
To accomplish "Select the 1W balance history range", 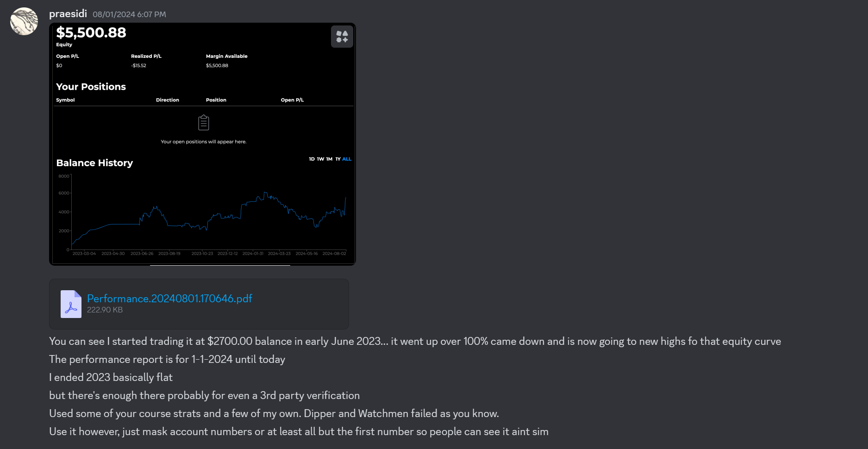I will pyautogui.click(x=320, y=159).
